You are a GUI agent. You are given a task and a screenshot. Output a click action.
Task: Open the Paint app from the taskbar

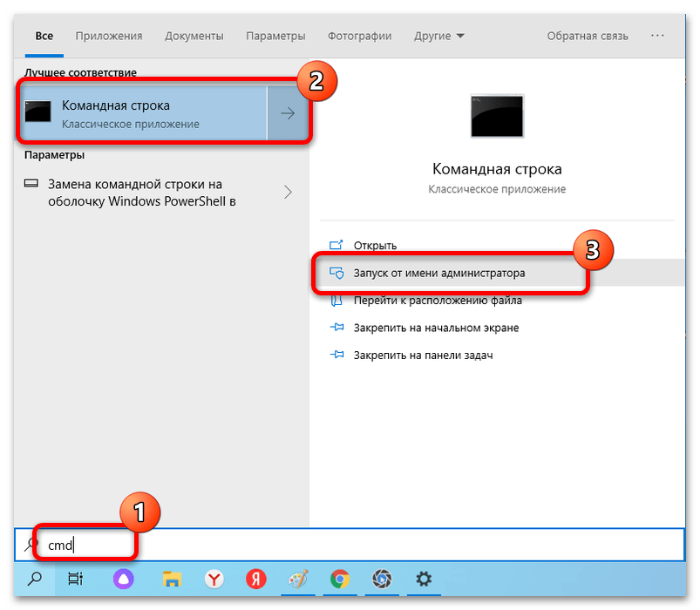[298, 579]
